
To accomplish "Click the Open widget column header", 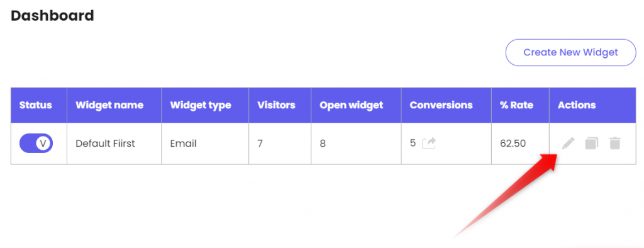I will pyautogui.click(x=351, y=105).
